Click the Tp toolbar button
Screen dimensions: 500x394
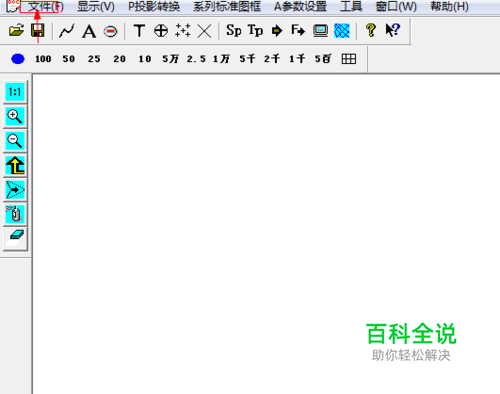(x=255, y=30)
